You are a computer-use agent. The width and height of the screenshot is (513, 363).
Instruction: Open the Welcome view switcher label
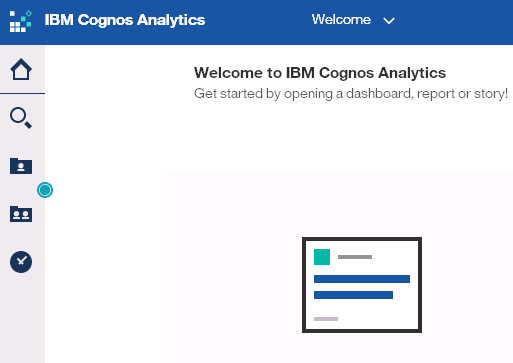pyautogui.click(x=341, y=20)
